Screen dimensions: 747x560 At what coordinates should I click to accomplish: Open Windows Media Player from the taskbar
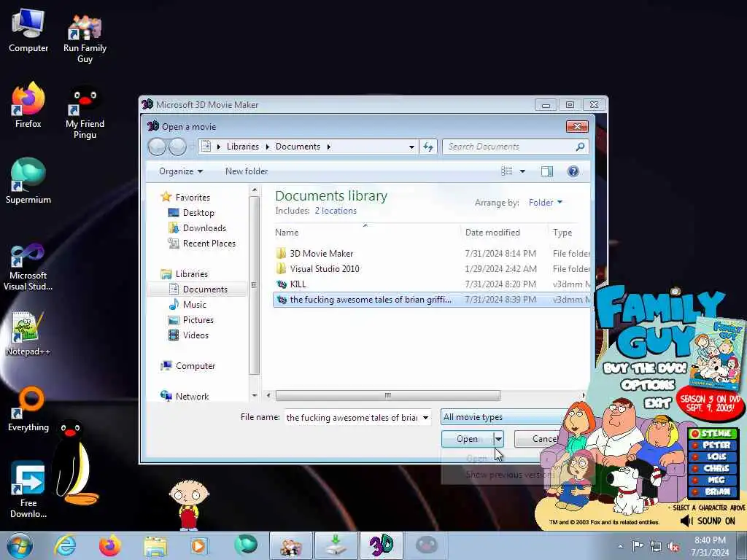198,545
